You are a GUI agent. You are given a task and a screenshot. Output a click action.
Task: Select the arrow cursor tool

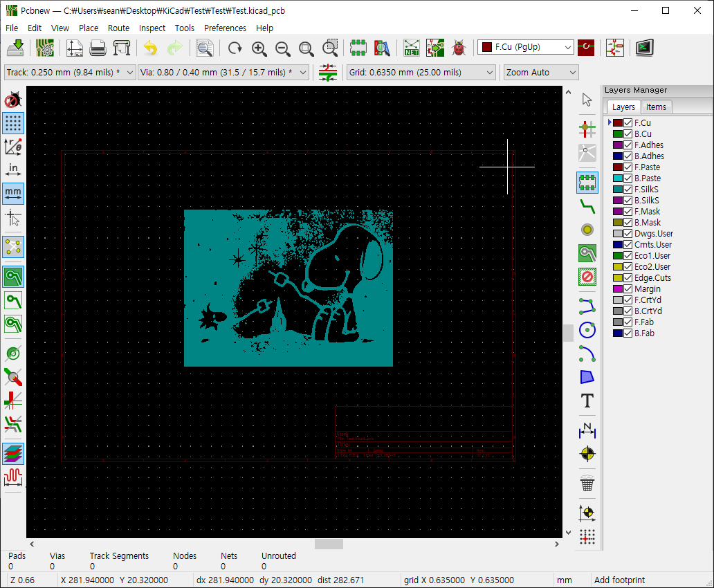587,100
